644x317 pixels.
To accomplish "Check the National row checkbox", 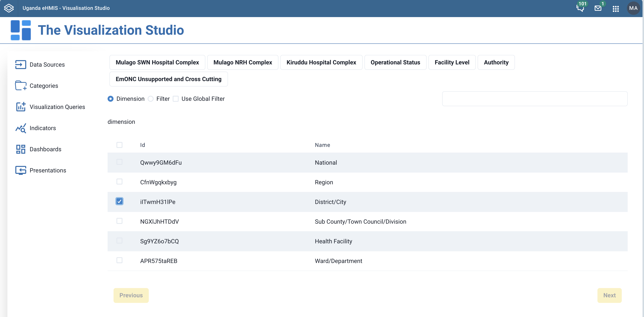I will 119,162.
